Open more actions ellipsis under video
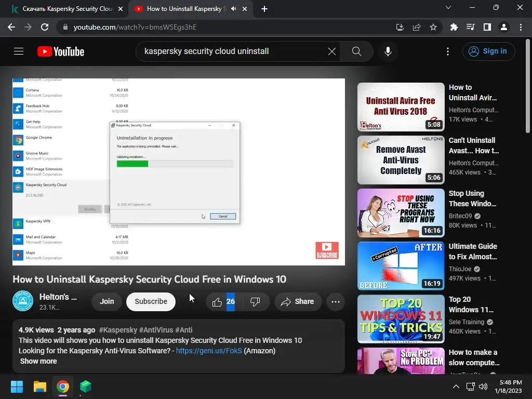Image resolution: width=532 pixels, height=399 pixels. [335, 301]
